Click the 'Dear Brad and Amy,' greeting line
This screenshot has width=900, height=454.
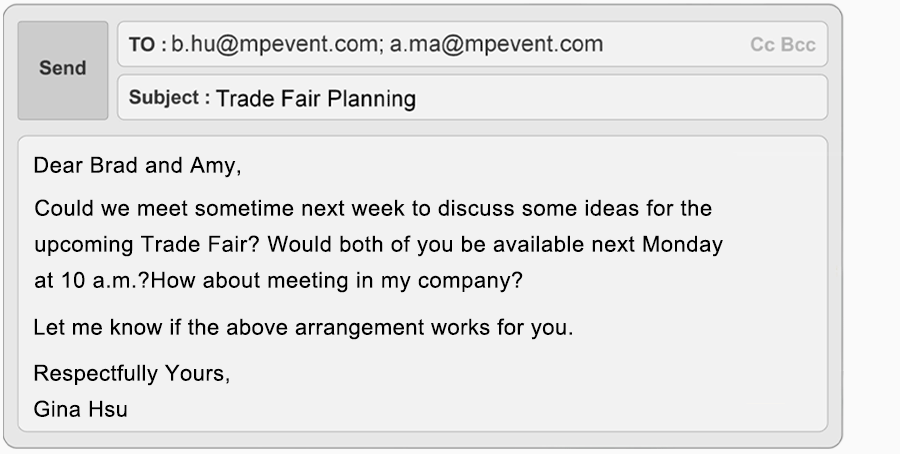coord(138,166)
